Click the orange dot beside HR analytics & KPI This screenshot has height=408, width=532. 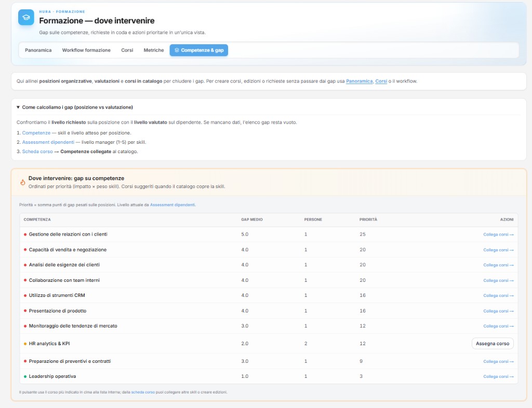25,344
